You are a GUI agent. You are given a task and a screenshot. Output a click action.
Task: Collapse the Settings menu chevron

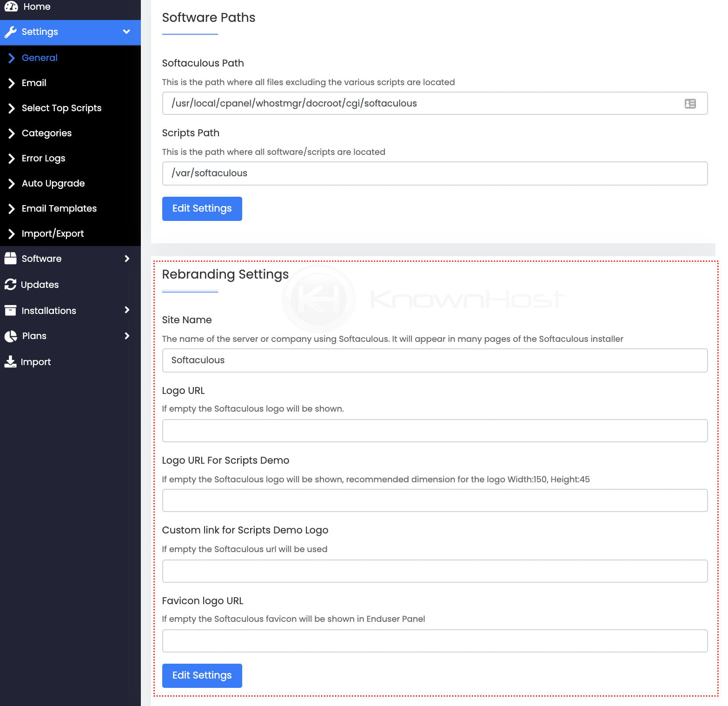coord(126,32)
